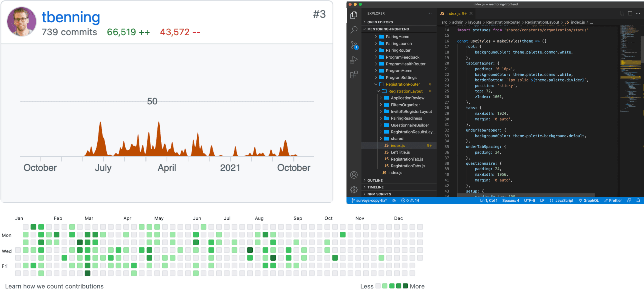Open the Search view in the activity bar
Screen dimensions: 644x291
tap(354, 29)
